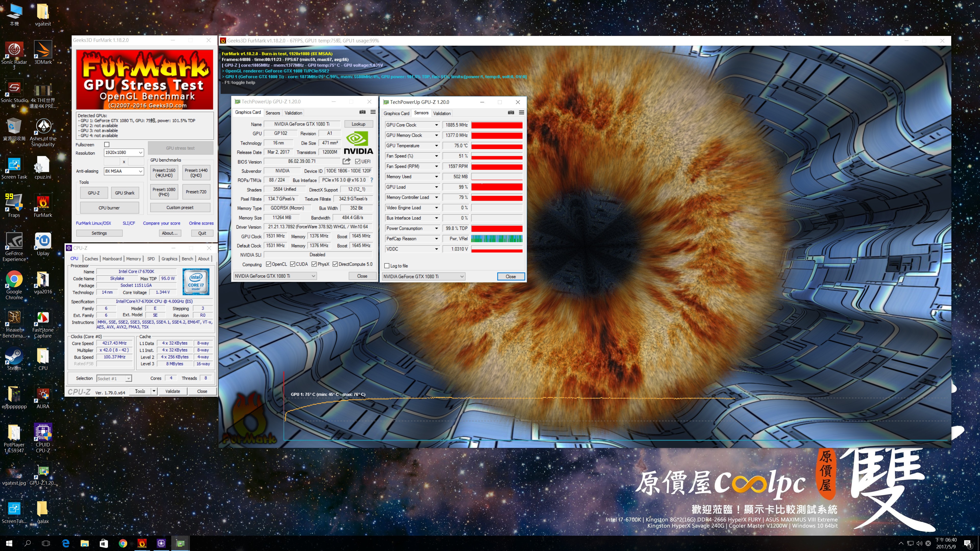This screenshot has width=980, height=551.
Task: Click the FurMark Settings button
Action: click(99, 233)
